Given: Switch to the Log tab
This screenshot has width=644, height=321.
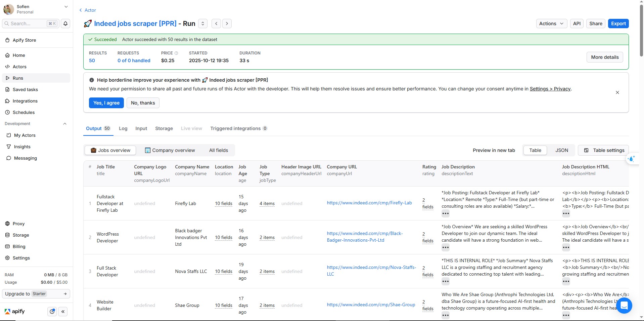Looking at the screenshot, I should 123,128.
